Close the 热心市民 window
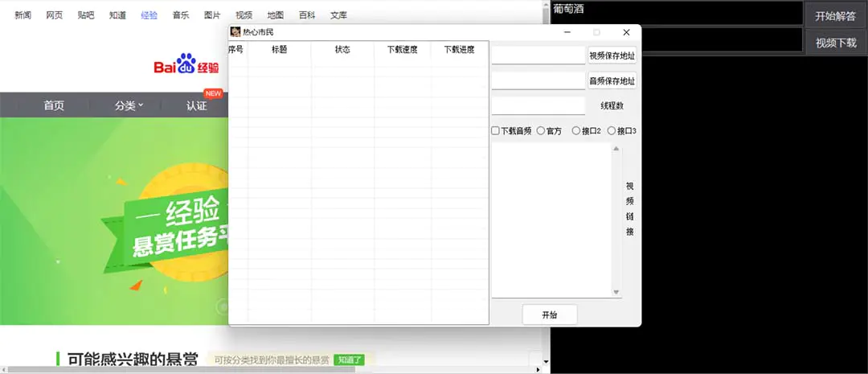The height and width of the screenshot is (374, 868). click(x=626, y=32)
